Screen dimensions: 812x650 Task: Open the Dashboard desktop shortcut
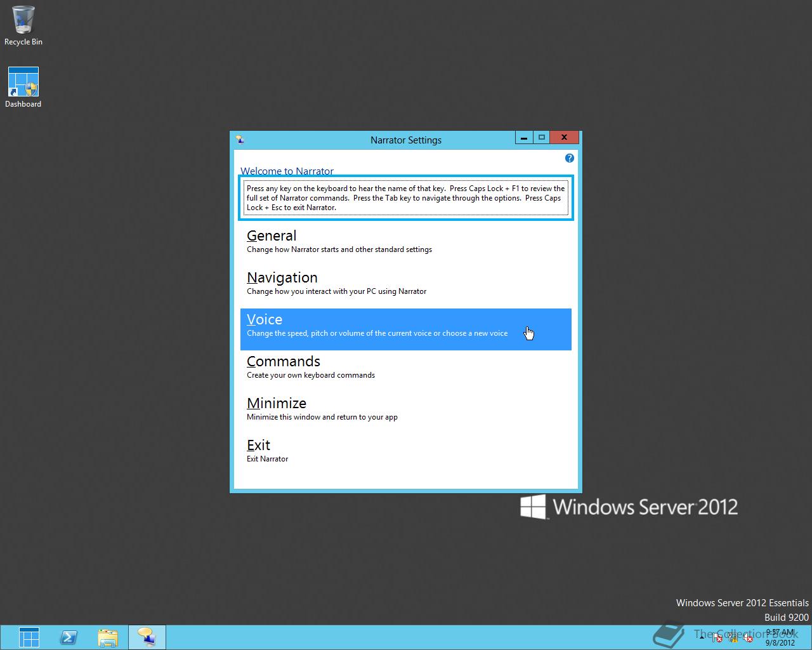click(x=23, y=88)
